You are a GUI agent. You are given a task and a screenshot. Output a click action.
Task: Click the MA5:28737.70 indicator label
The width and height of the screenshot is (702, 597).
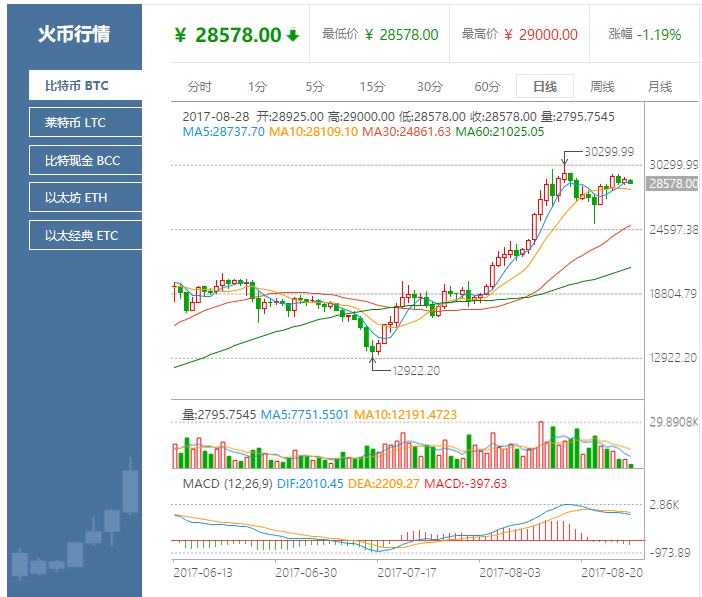pos(223,132)
